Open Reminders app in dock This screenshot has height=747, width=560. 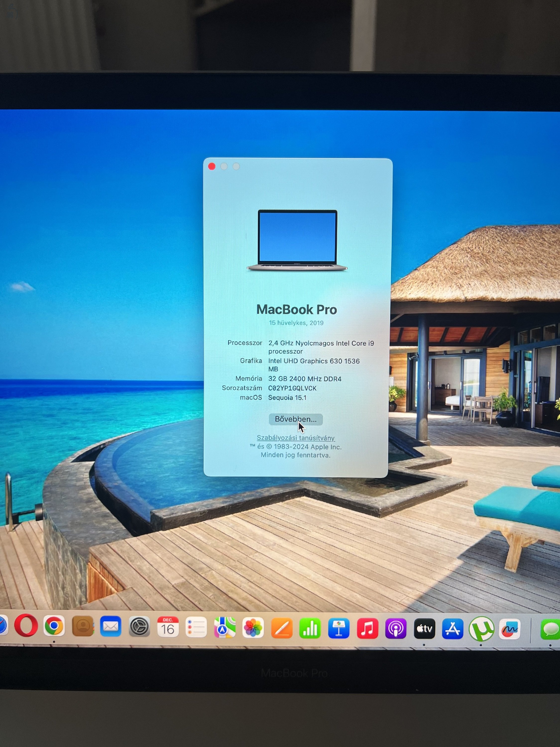click(x=196, y=628)
